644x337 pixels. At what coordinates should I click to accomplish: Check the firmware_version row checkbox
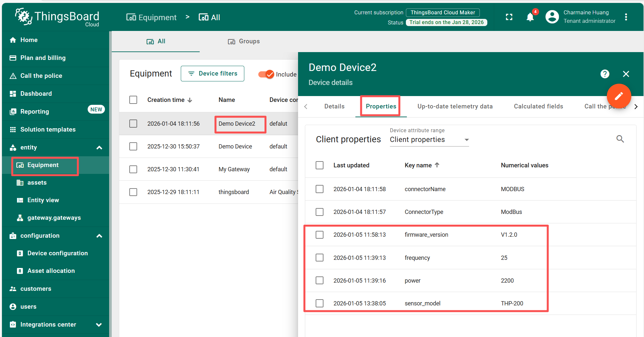pos(320,235)
